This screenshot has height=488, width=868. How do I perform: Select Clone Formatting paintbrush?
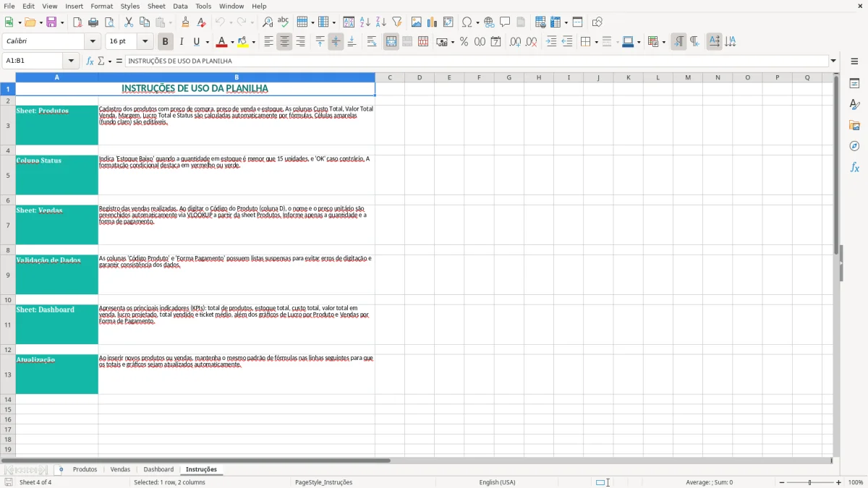185,22
